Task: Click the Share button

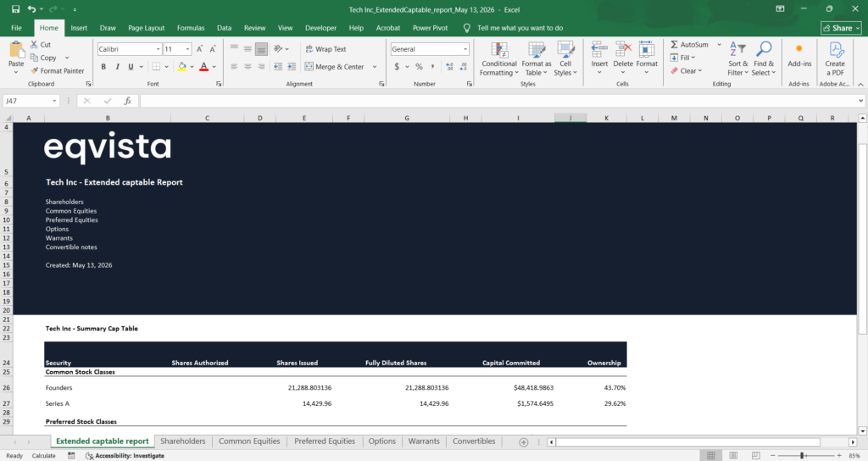Action: tap(841, 28)
